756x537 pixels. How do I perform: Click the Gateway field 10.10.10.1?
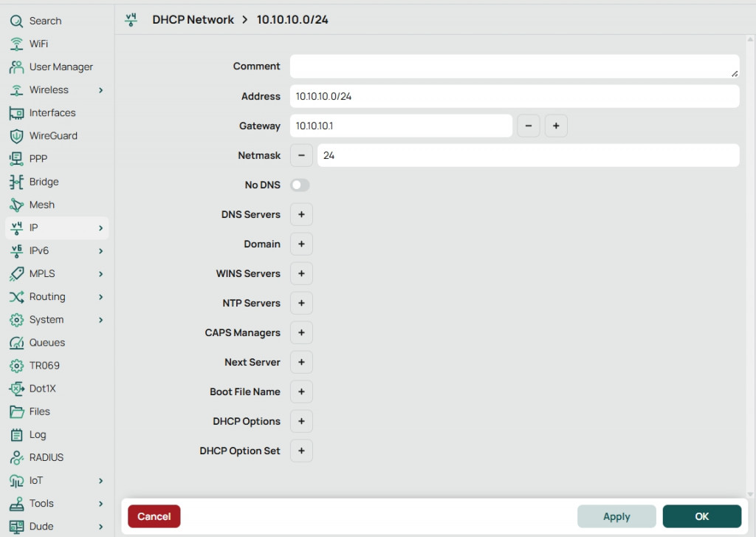tap(401, 126)
